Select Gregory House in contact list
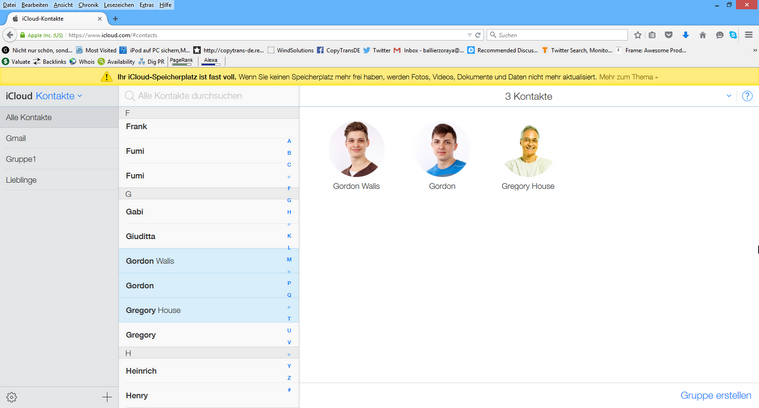The image size is (759, 408). [x=209, y=310]
